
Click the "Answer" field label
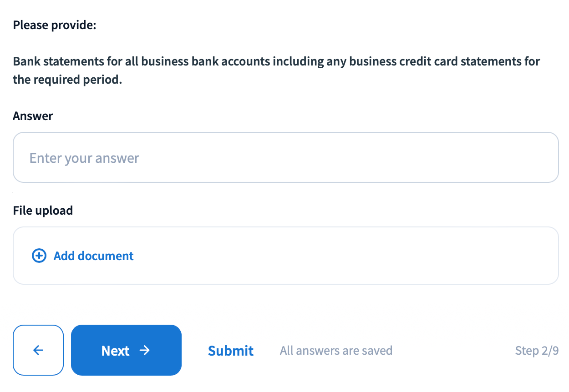(x=33, y=116)
